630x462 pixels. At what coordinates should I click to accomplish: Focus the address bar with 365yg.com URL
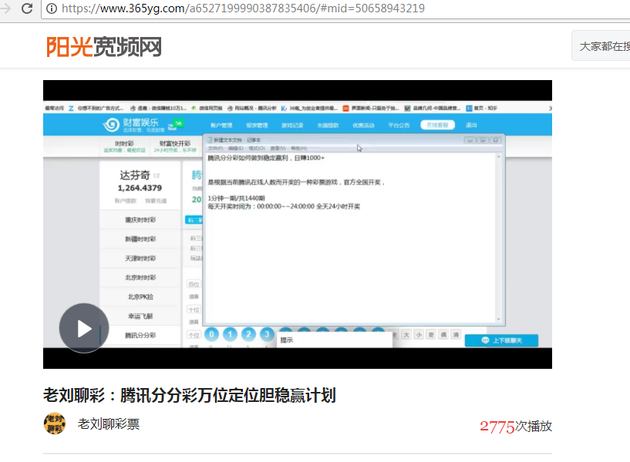click(x=335, y=8)
